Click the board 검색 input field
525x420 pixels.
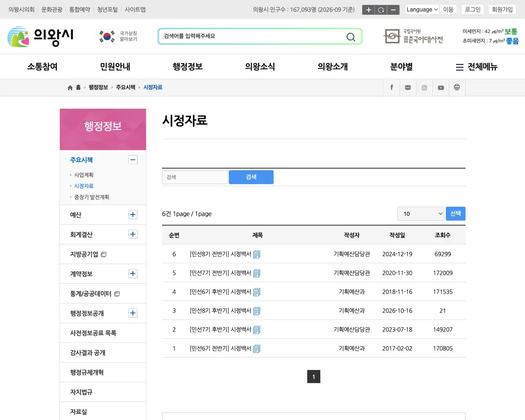coord(195,177)
